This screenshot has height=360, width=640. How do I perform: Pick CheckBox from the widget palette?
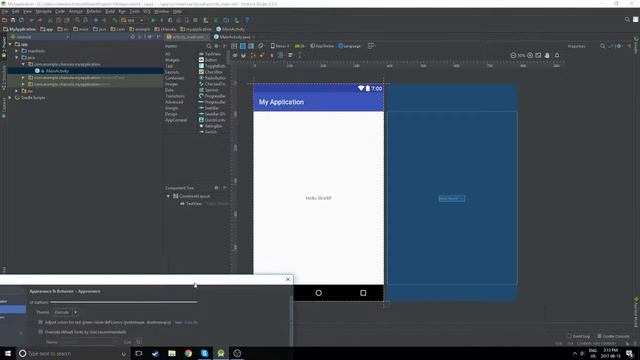coord(210,72)
